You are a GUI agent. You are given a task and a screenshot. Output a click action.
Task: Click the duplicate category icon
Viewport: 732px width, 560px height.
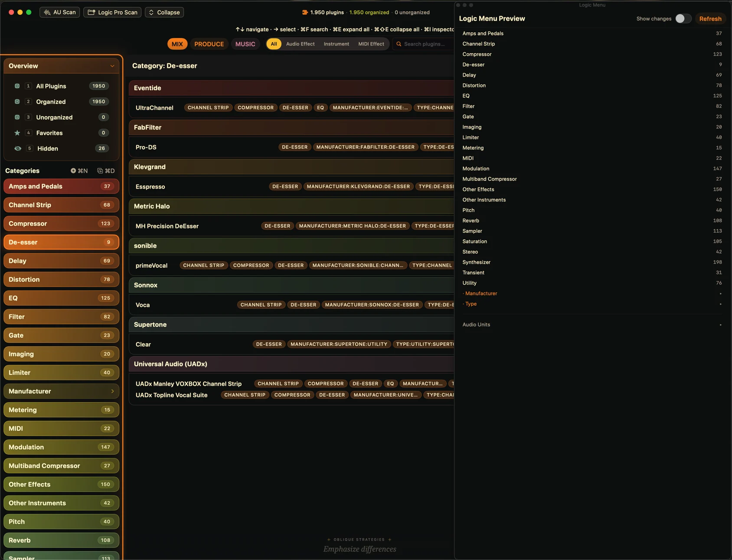(x=100, y=171)
